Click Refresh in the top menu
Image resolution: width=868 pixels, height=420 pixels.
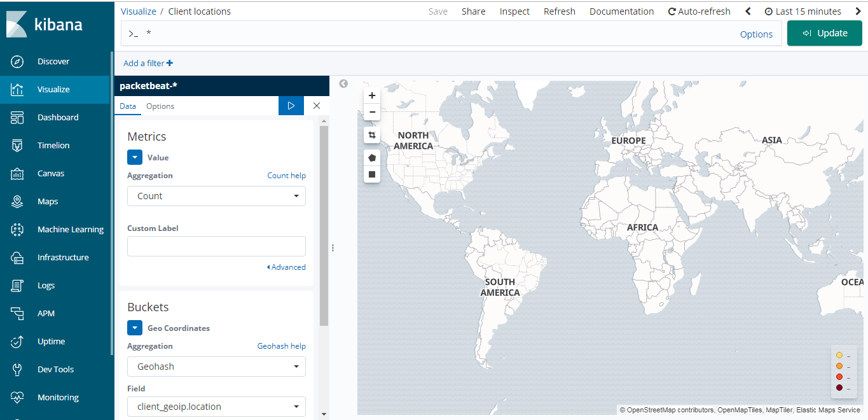(560, 11)
